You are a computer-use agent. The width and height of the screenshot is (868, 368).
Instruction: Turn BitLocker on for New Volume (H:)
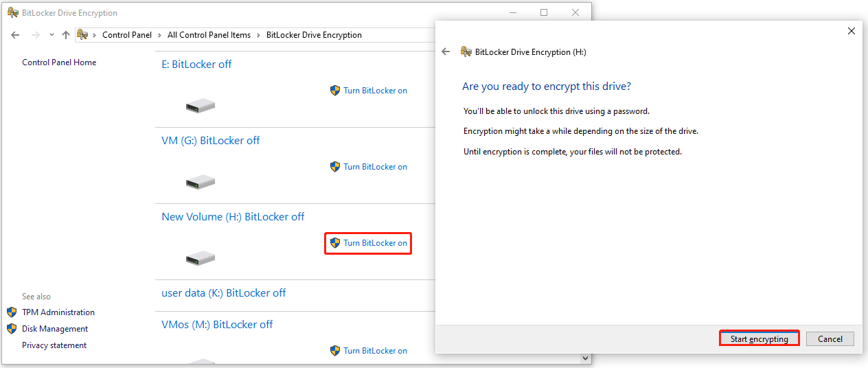[x=375, y=243]
